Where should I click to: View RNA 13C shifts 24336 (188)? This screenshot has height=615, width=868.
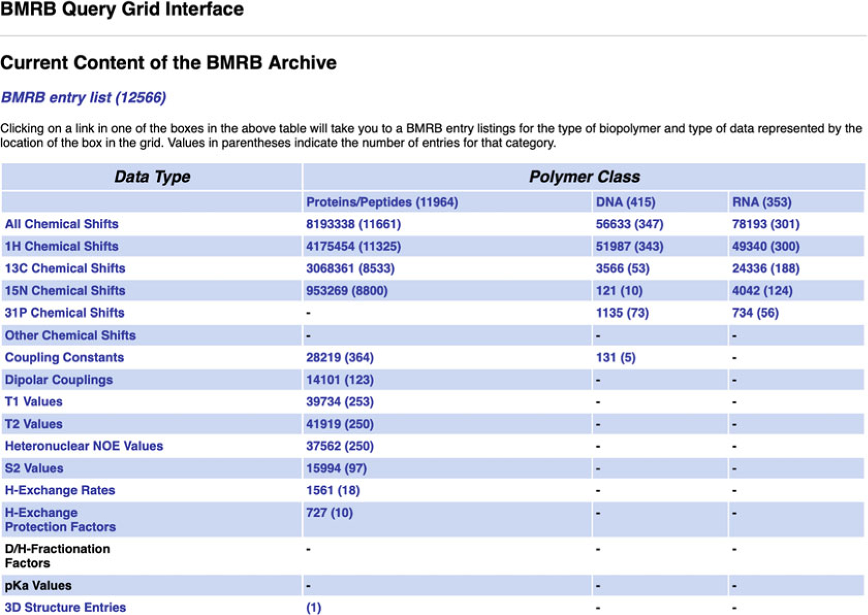pyautogui.click(x=766, y=268)
